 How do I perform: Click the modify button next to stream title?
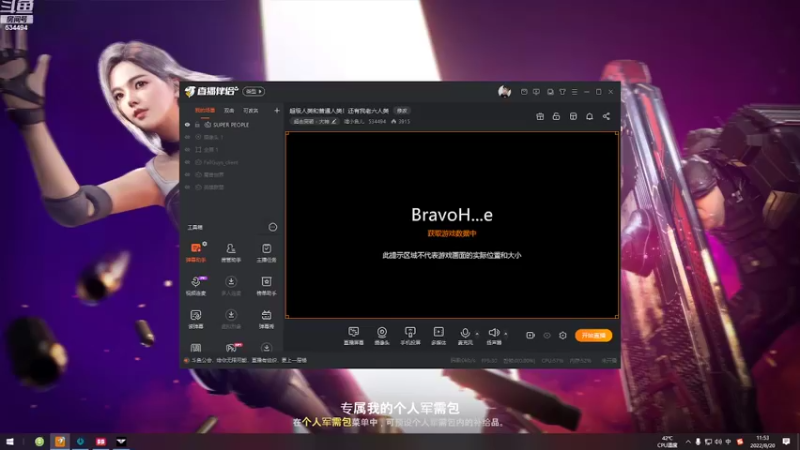402,111
